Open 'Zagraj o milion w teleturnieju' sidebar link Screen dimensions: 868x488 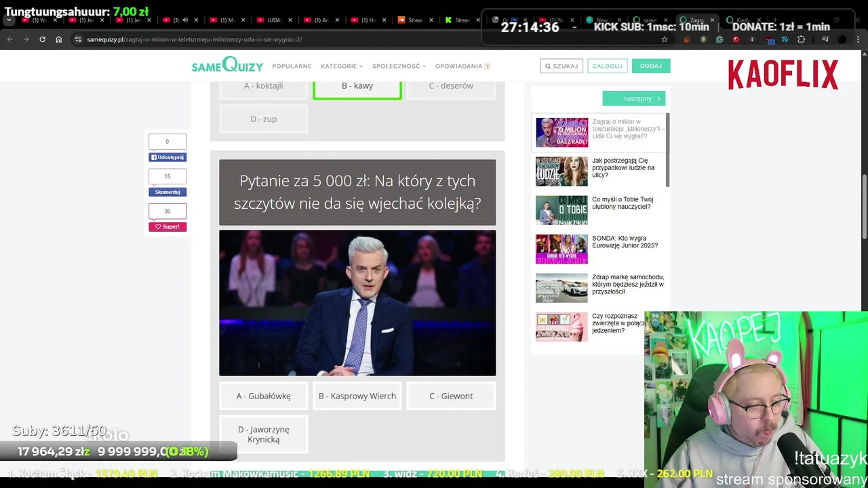click(x=628, y=129)
